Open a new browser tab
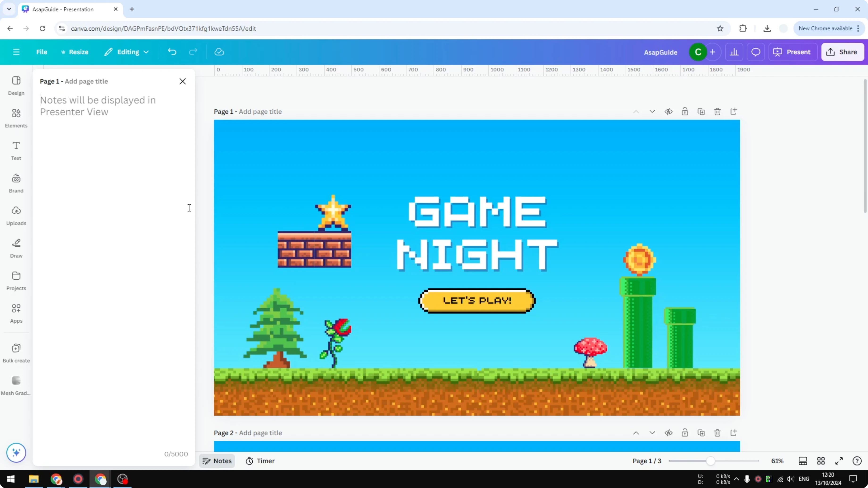868x488 pixels. (x=132, y=9)
